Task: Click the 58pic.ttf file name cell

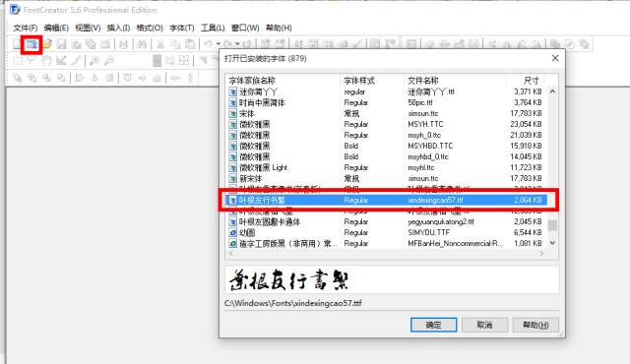Action: pyautogui.click(x=420, y=102)
